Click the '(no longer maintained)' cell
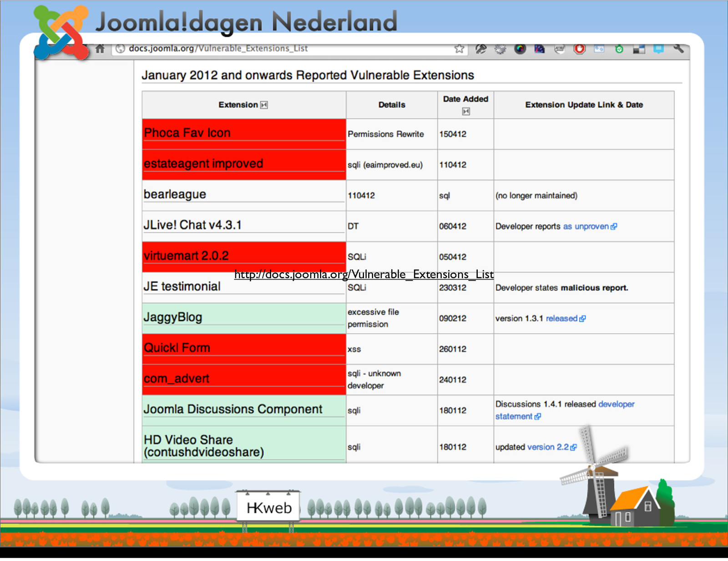Image resolution: width=728 pixels, height=561 pixels. [x=584, y=195]
